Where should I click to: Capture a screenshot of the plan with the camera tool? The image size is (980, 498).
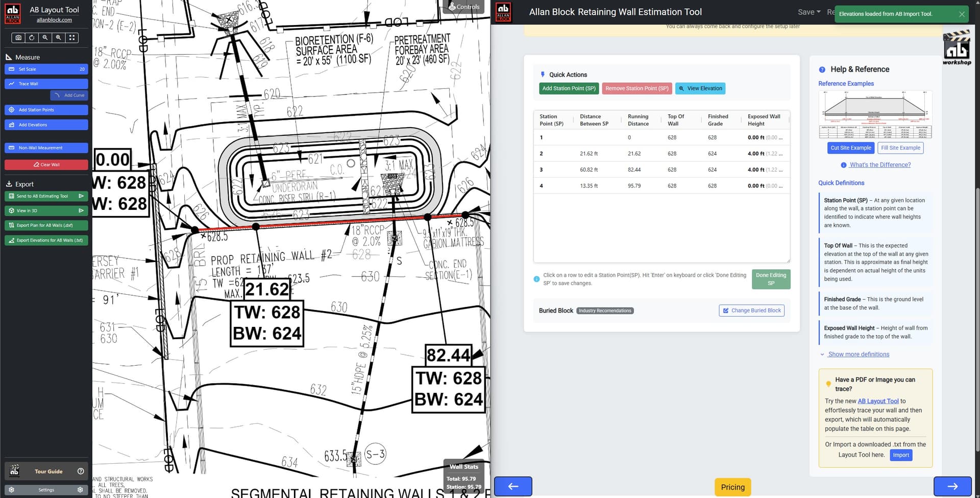(x=18, y=37)
